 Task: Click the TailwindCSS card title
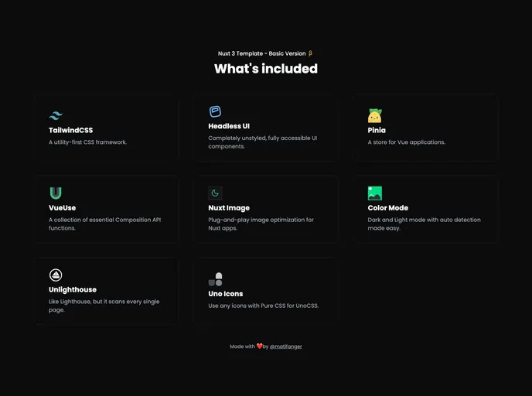pos(70,131)
